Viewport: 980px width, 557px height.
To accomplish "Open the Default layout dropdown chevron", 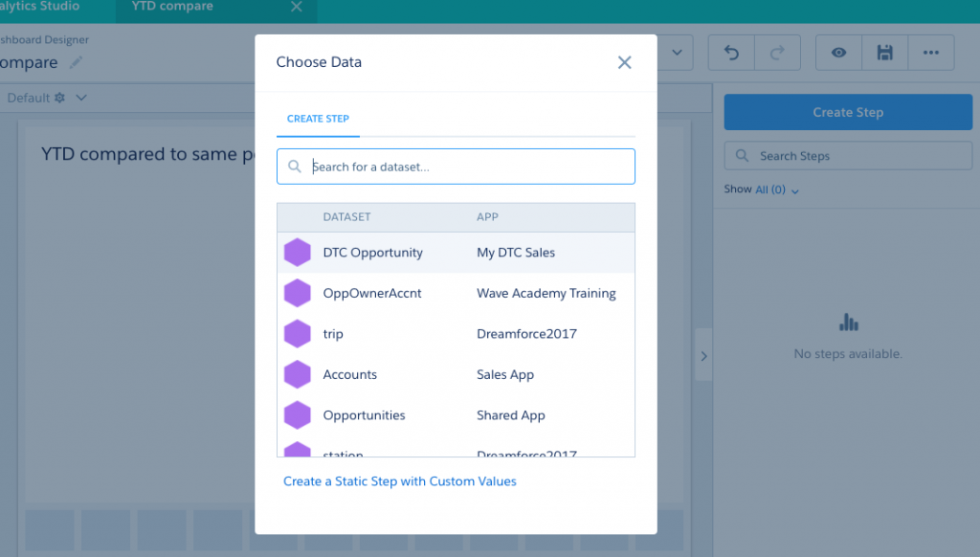I will point(82,97).
